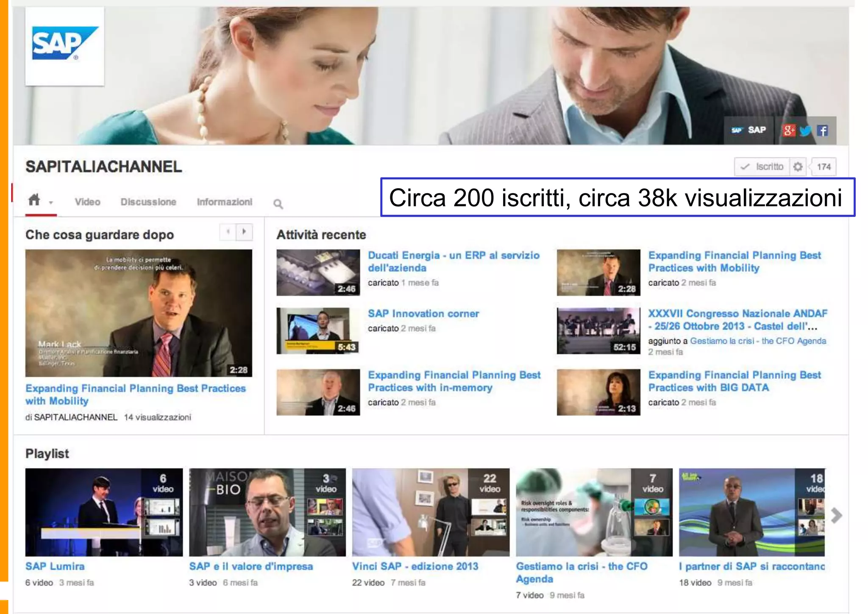The image size is (868, 614).
Task: Open the channel search magnifier icon
Action: point(278,204)
